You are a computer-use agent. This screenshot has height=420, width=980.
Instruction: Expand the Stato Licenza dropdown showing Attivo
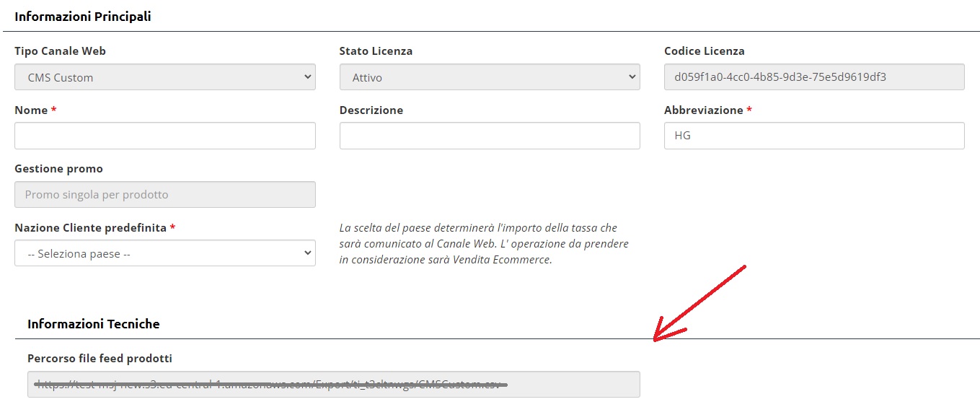click(x=490, y=77)
